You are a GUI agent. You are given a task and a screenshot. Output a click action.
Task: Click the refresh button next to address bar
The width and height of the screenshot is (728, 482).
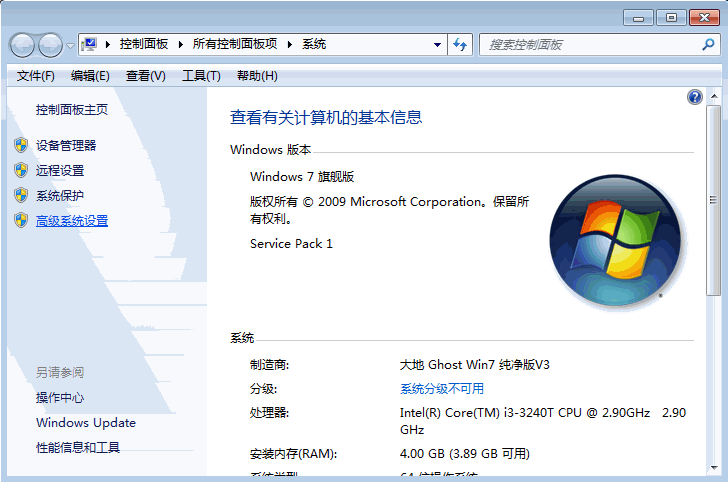click(x=460, y=45)
